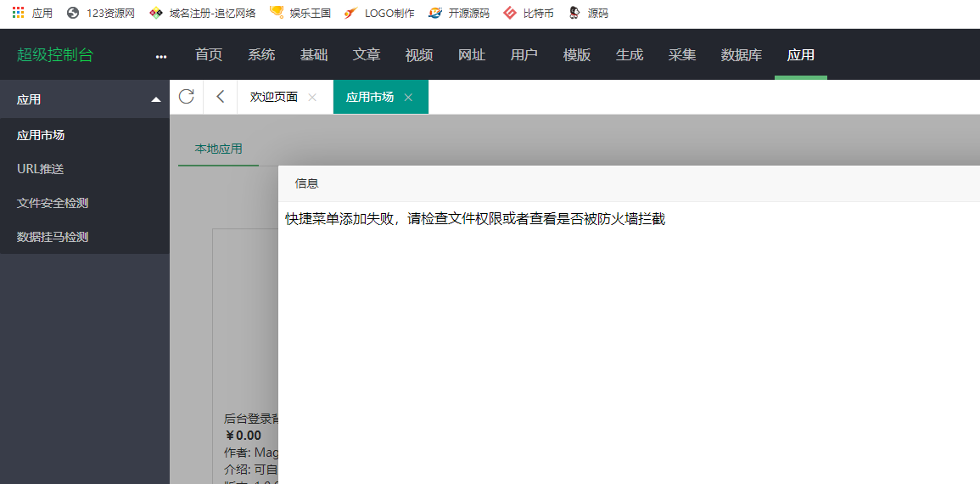
Task: Select 应用市场 in the sidebar
Action: coord(84,135)
